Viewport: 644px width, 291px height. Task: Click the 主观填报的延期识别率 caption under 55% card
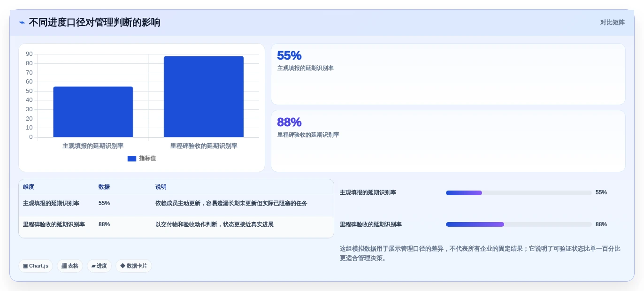pyautogui.click(x=305, y=68)
